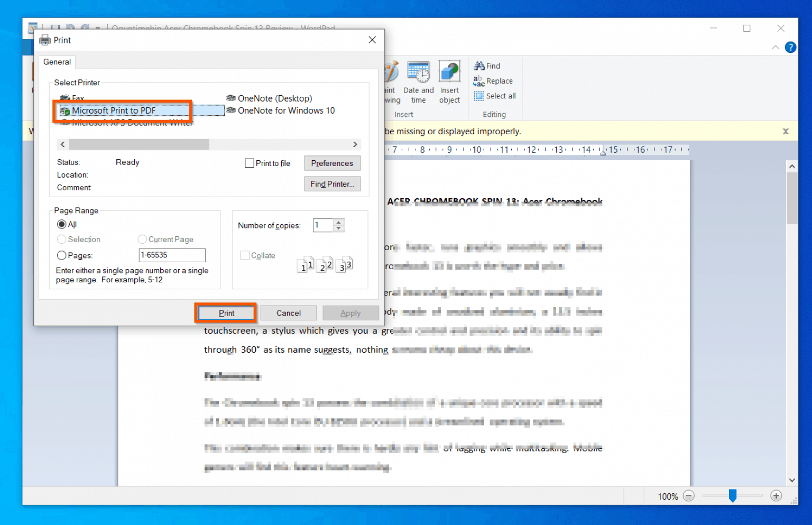Select the Fax printer
Viewport: 812px width, 525px height.
pos(77,98)
